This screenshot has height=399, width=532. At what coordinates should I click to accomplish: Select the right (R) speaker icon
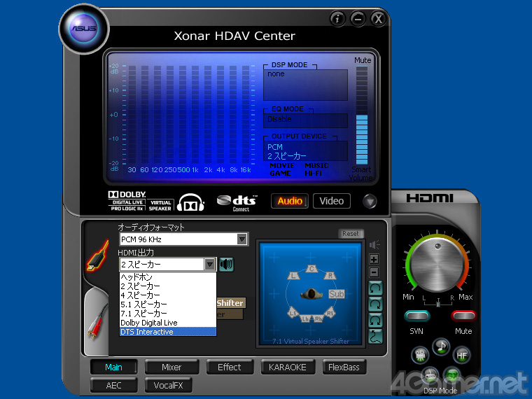(330, 276)
